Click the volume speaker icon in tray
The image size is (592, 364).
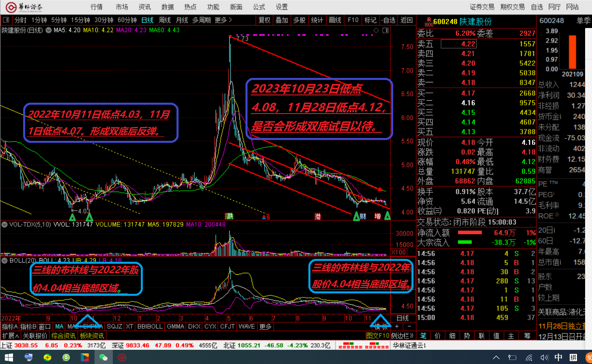[x=544, y=358]
